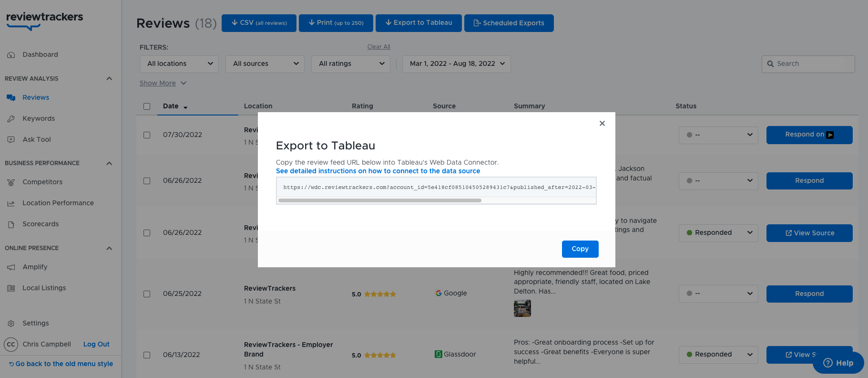
Task: Open Keywords menu item
Action: click(x=39, y=118)
